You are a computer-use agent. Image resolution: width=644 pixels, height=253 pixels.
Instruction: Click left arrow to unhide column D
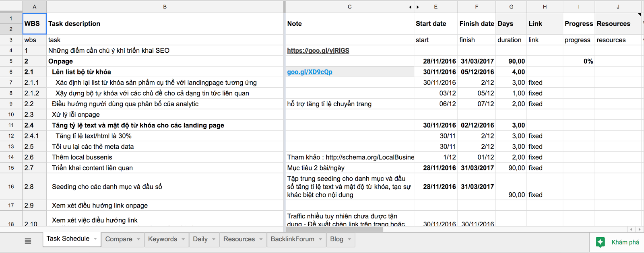coord(410,7)
